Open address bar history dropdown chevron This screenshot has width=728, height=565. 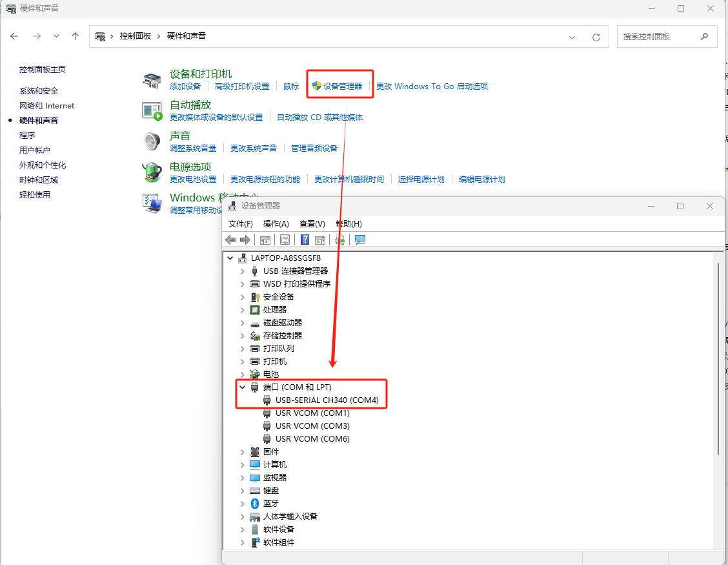click(572, 37)
